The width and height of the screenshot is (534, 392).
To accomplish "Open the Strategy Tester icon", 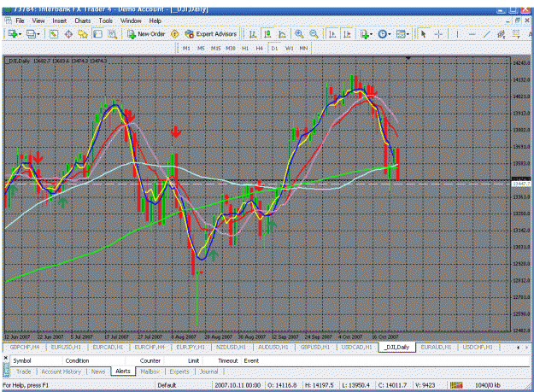I will pyautogui.click(x=113, y=34).
